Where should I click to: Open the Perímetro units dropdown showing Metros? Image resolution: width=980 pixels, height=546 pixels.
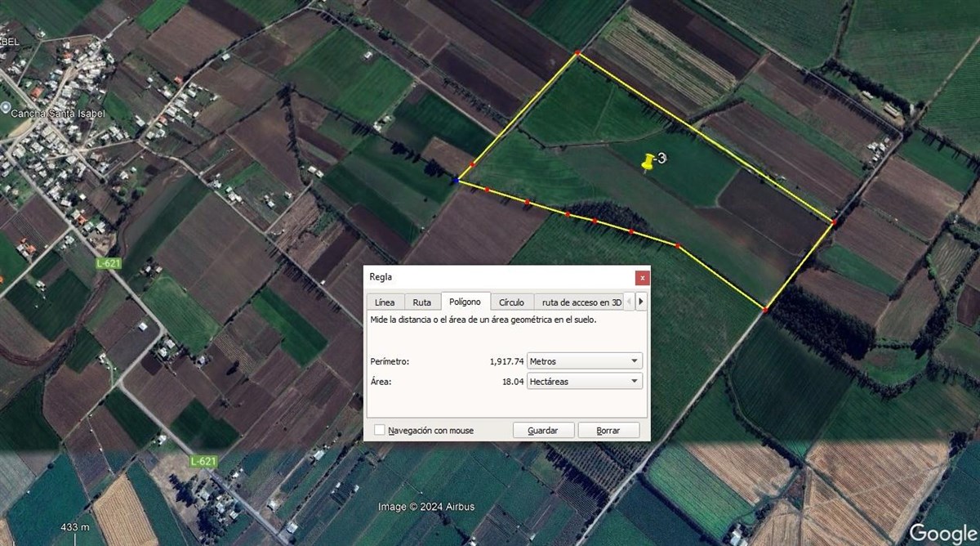pyautogui.click(x=584, y=360)
